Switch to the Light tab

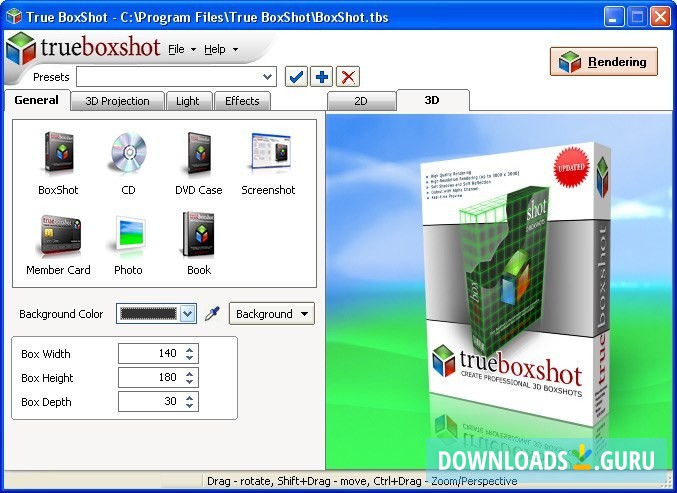coord(188,101)
